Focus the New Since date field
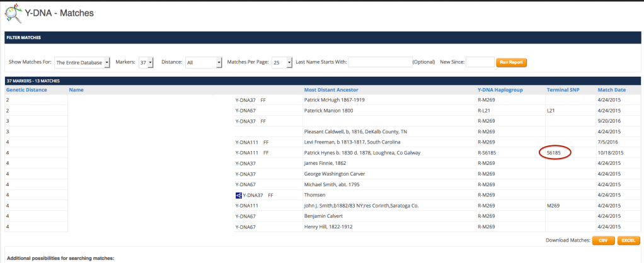The image size is (644, 263). 480,62
